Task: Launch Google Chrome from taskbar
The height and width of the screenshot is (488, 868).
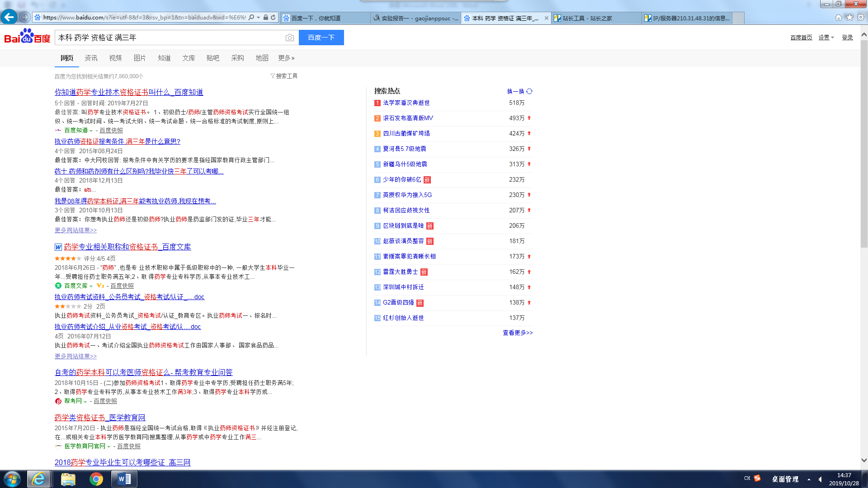Action: [x=96, y=479]
